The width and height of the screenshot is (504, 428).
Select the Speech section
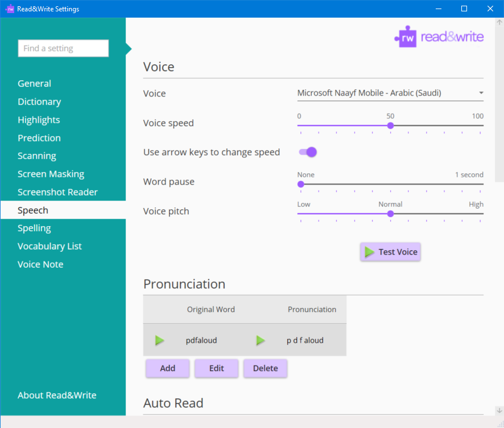(x=63, y=210)
